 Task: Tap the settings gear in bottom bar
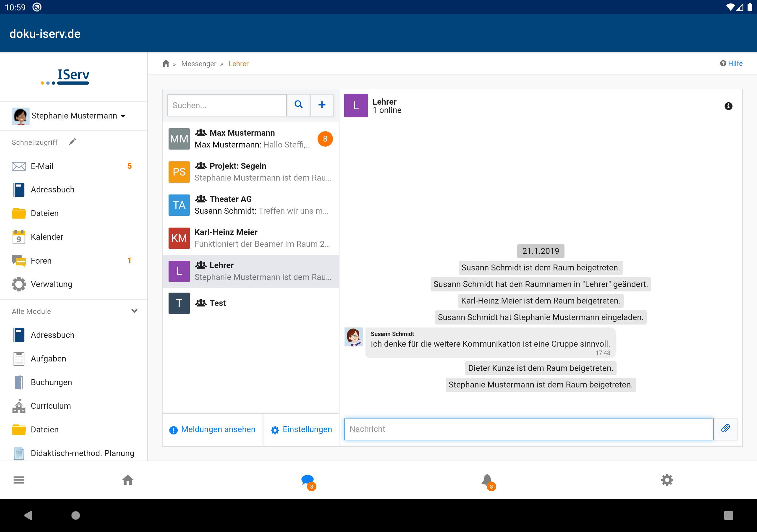coord(667,480)
